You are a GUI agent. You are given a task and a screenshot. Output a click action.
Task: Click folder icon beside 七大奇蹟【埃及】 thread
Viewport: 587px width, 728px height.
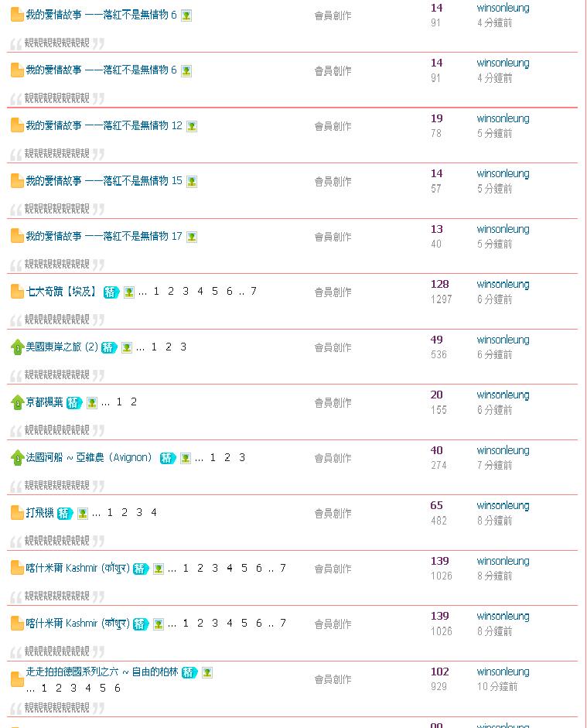[x=17, y=292]
